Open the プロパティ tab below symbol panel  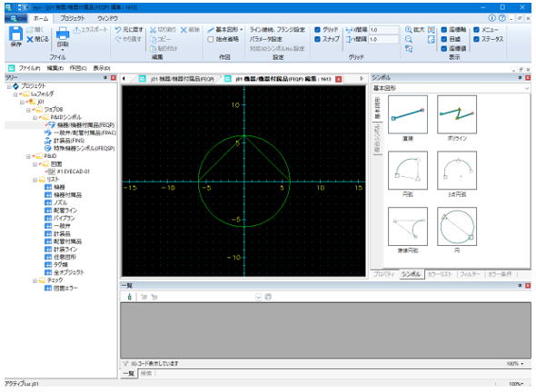(384, 274)
